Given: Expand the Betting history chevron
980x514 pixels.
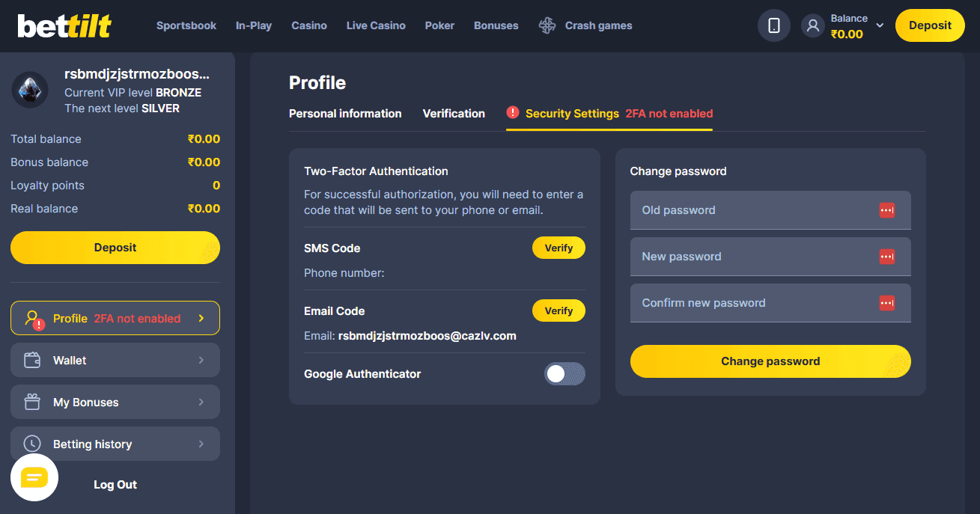Looking at the screenshot, I should tap(201, 444).
